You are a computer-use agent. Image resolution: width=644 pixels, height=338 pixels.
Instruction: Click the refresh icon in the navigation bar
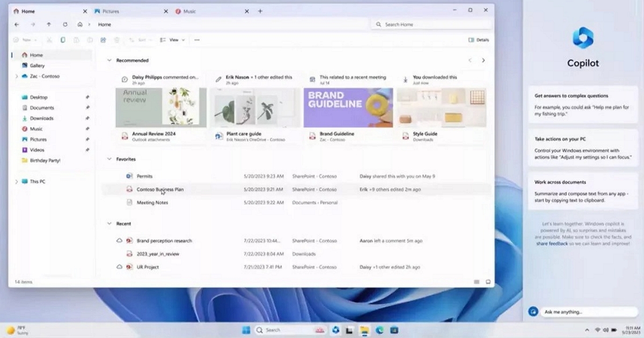point(65,25)
